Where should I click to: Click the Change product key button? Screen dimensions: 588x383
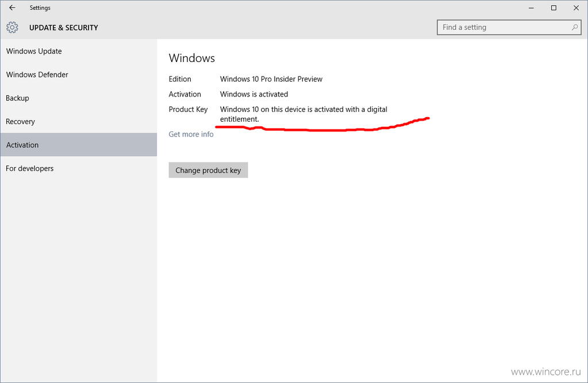[208, 170]
